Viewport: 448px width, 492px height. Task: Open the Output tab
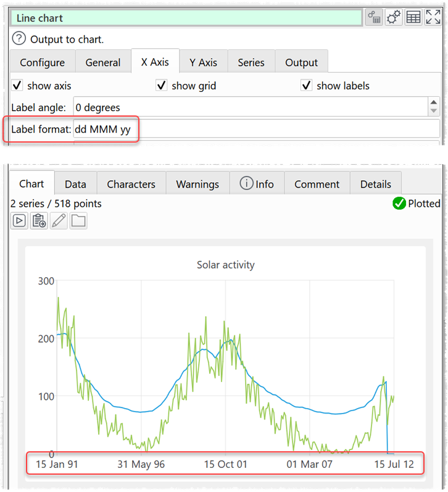(x=302, y=62)
